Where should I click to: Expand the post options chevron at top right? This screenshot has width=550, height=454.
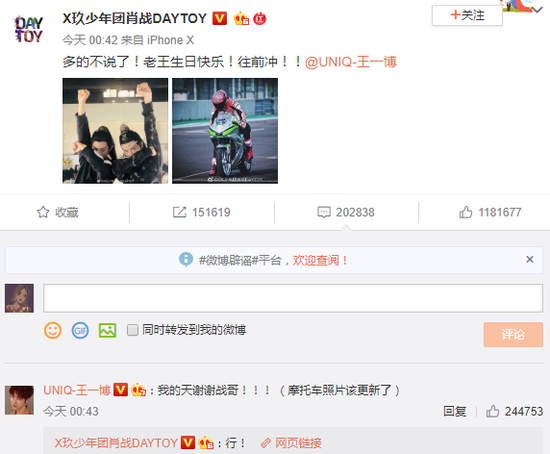click(537, 9)
